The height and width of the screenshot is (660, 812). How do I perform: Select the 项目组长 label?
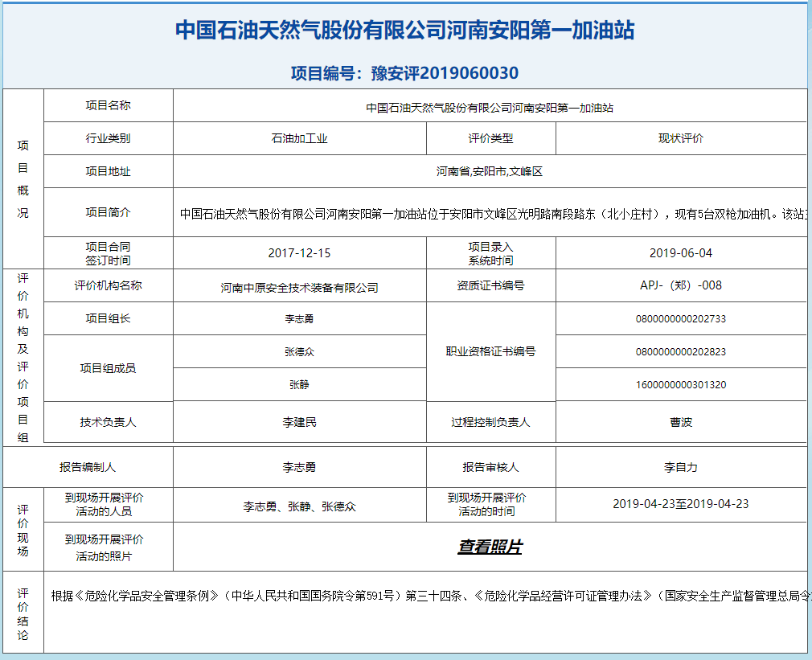pyautogui.click(x=109, y=318)
